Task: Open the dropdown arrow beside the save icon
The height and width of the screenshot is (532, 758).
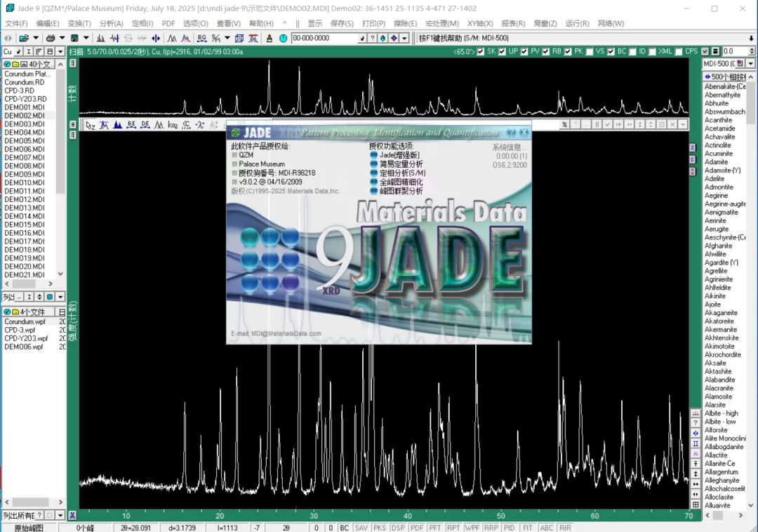Action: [x=86, y=38]
